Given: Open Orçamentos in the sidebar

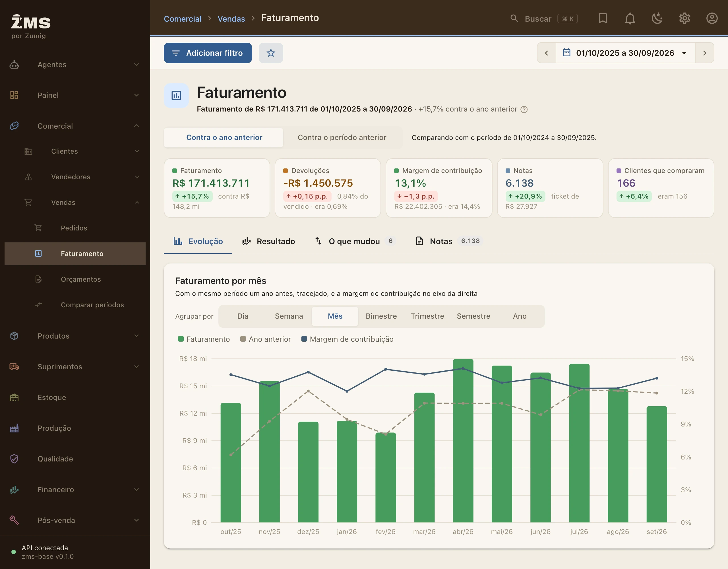Looking at the screenshot, I should tap(75, 279).
